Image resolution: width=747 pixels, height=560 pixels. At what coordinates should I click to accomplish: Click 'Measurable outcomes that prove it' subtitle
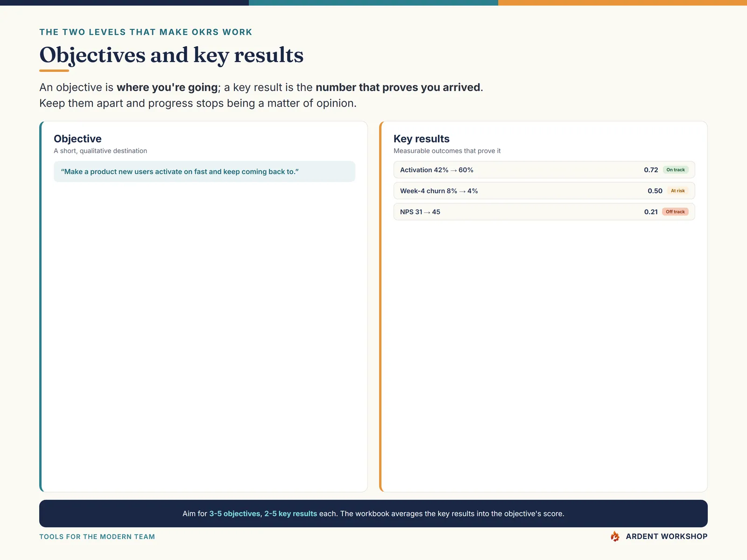tap(447, 151)
